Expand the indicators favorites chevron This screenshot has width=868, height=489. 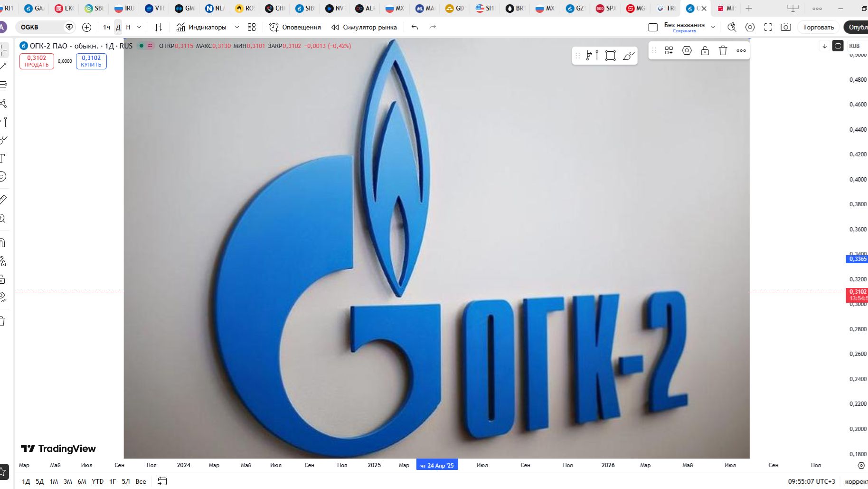[x=237, y=27]
